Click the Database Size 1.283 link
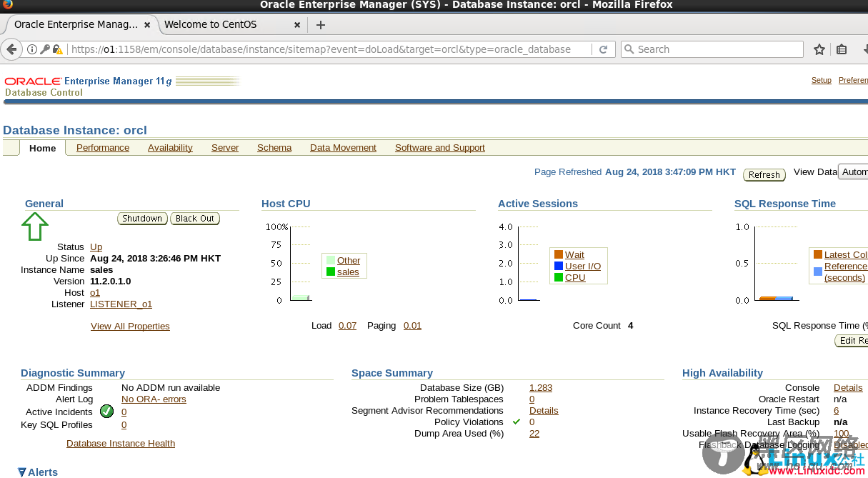This screenshot has height=478, width=868. [x=541, y=388]
